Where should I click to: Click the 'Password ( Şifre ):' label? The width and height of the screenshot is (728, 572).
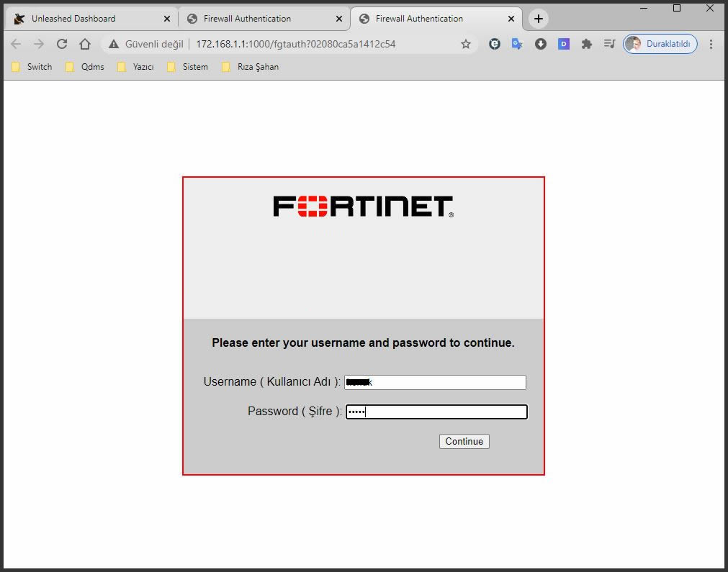pyautogui.click(x=295, y=412)
